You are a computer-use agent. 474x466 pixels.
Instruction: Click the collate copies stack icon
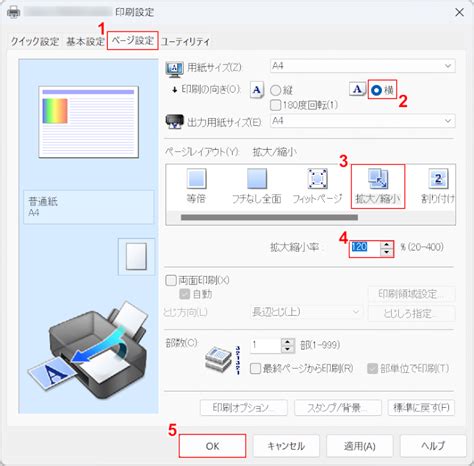point(222,360)
